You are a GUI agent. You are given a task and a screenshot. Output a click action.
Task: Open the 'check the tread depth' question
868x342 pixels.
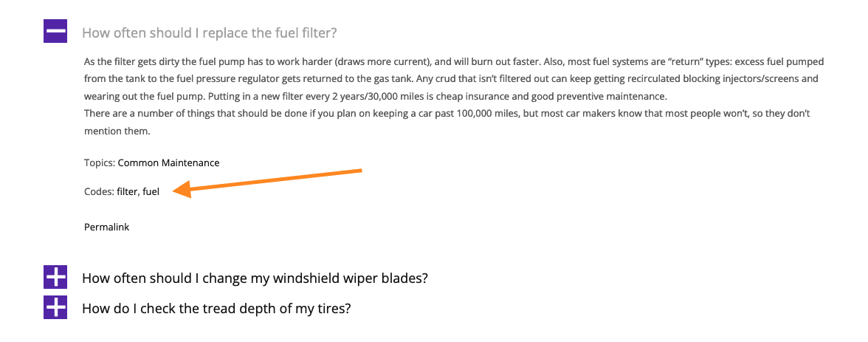[x=216, y=307]
